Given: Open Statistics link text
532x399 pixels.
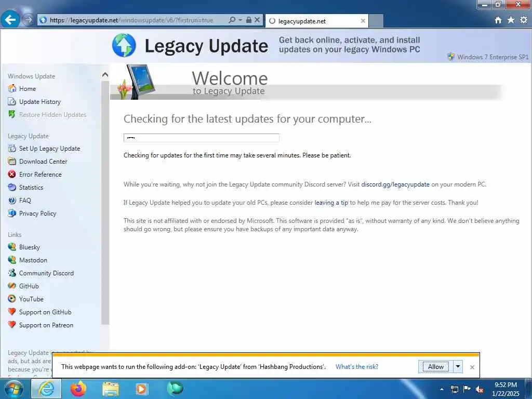Looking at the screenshot, I should coord(31,187).
